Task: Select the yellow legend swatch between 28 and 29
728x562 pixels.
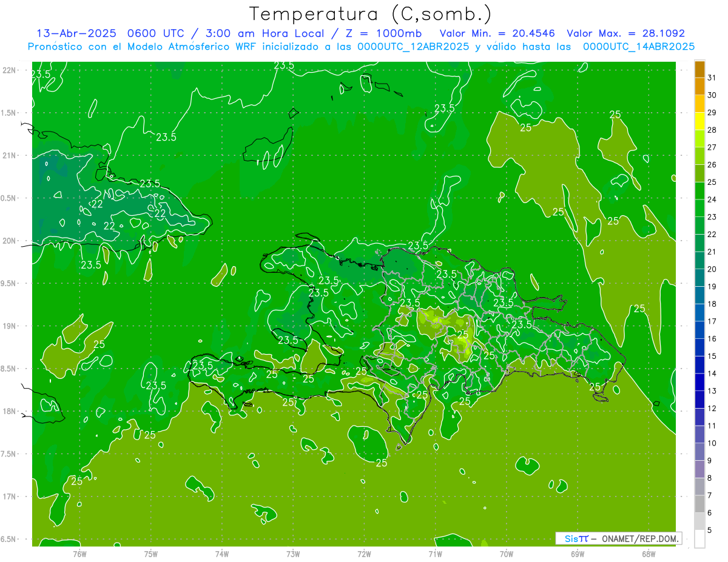Action: [699, 121]
